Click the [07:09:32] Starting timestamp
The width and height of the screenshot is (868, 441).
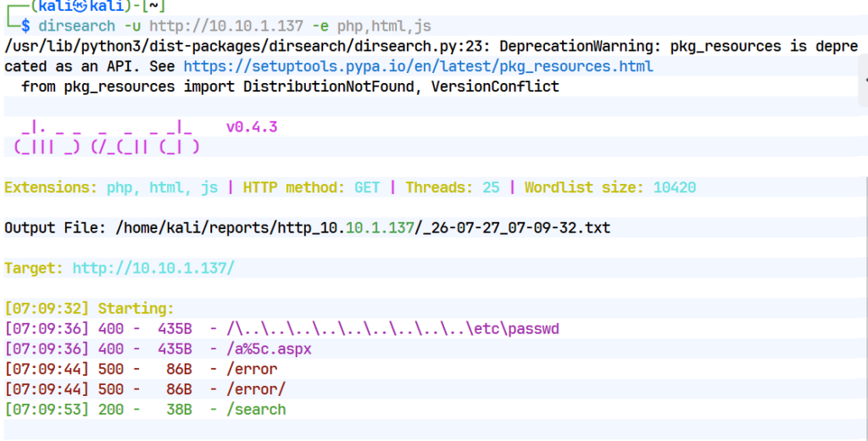tap(47, 309)
